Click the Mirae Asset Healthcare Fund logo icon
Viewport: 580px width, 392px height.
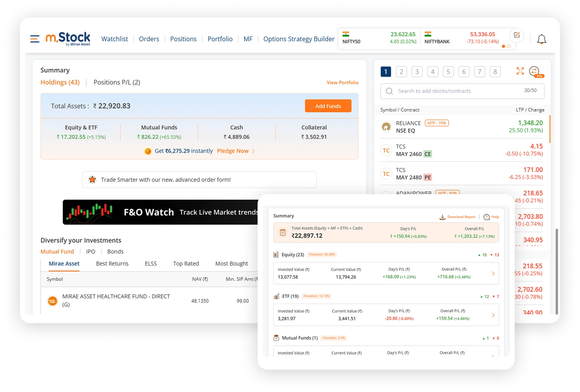[x=52, y=301]
